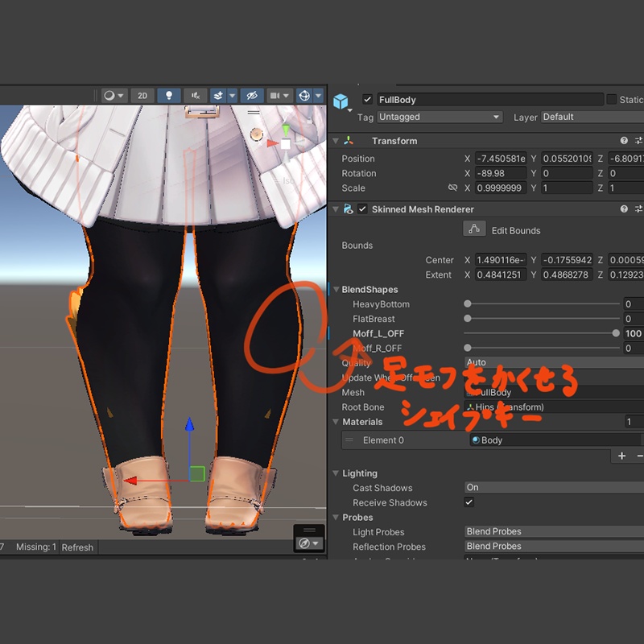Edit the FullBody name field

tap(490, 99)
